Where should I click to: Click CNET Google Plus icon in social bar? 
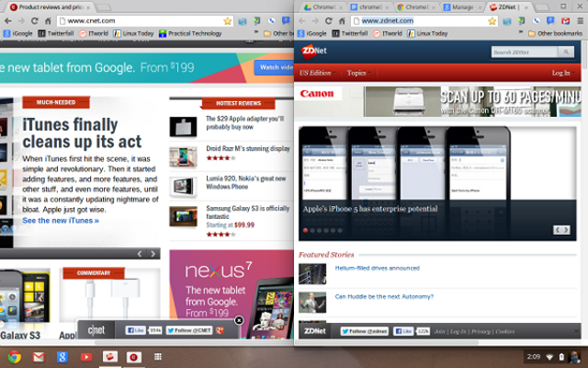(x=220, y=330)
